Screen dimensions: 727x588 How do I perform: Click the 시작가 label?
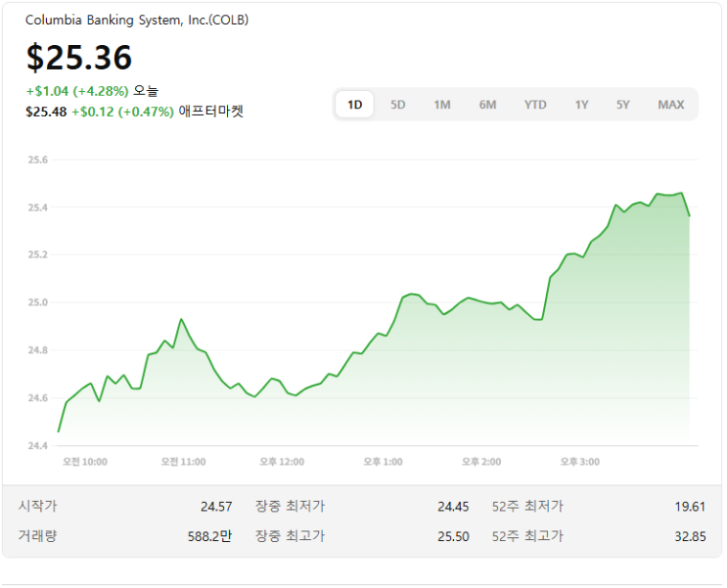coord(37,506)
